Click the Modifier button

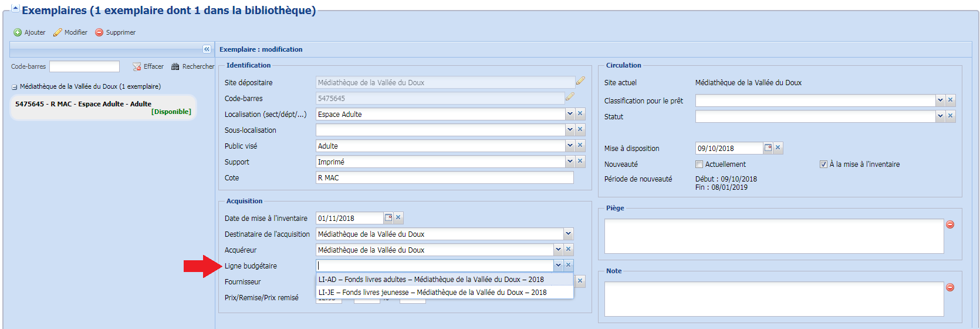tap(70, 32)
